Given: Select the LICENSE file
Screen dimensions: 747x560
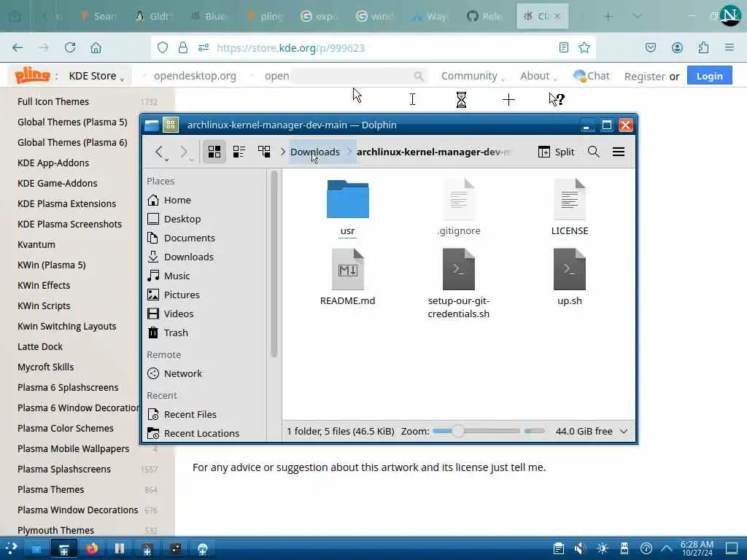Looking at the screenshot, I should click(x=569, y=207).
